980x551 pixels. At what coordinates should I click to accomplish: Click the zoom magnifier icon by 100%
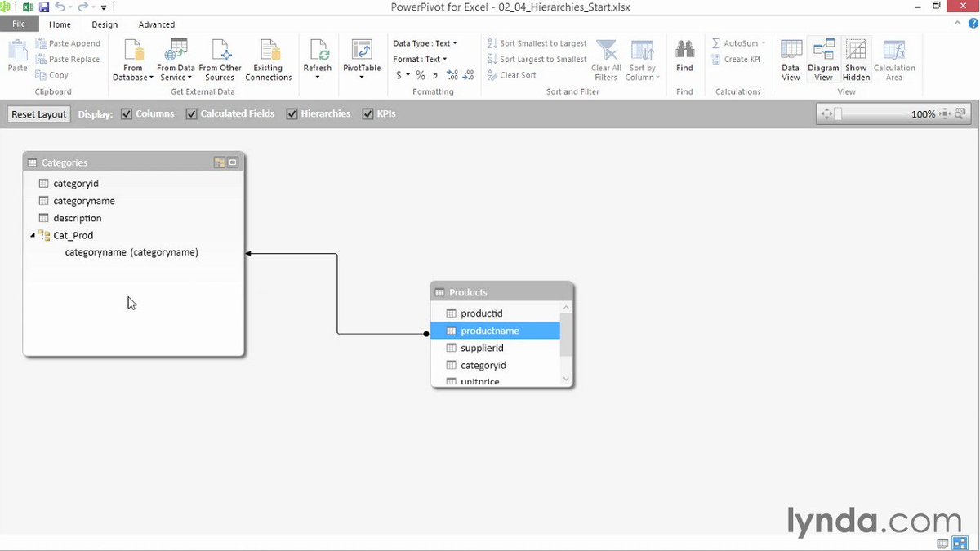point(960,114)
